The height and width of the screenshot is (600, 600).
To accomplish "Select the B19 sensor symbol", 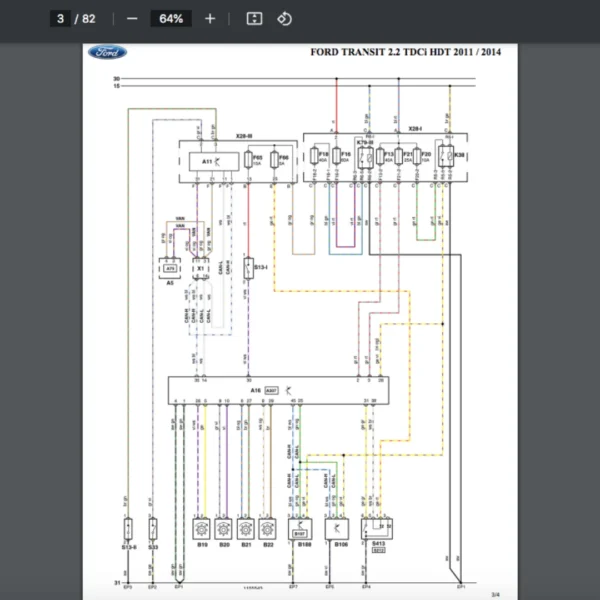I will point(201,527).
